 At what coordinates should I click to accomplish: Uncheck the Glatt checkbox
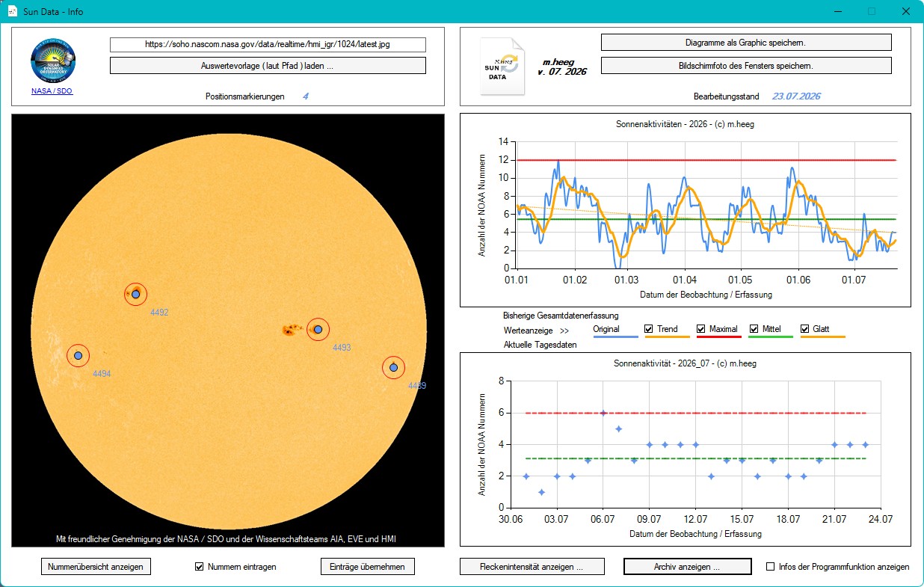tap(805, 329)
